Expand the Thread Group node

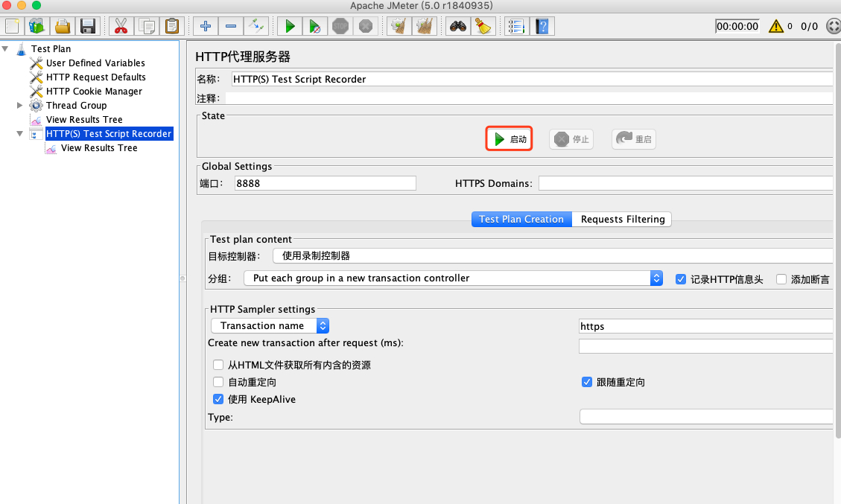[x=20, y=106]
